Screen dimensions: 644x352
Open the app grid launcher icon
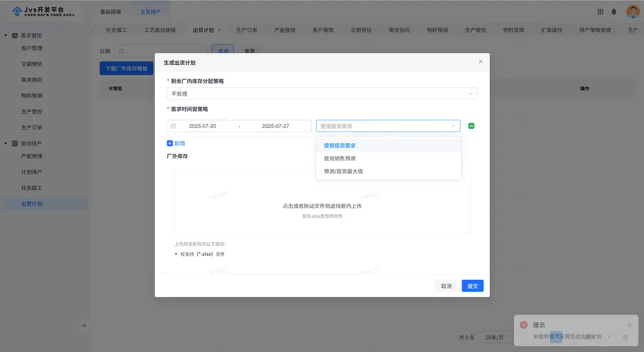click(599, 11)
